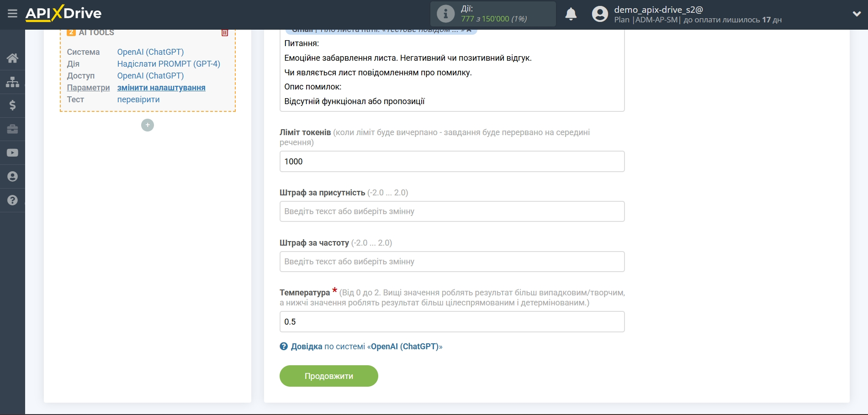The width and height of the screenshot is (868, 415).
Task: Click the actions info icon
Action: 445,14
